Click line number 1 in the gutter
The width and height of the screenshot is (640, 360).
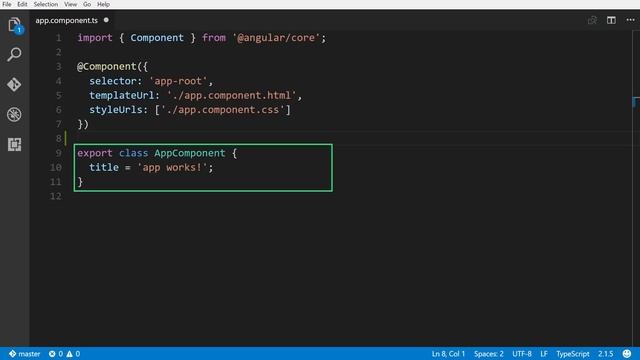point(59,38)
